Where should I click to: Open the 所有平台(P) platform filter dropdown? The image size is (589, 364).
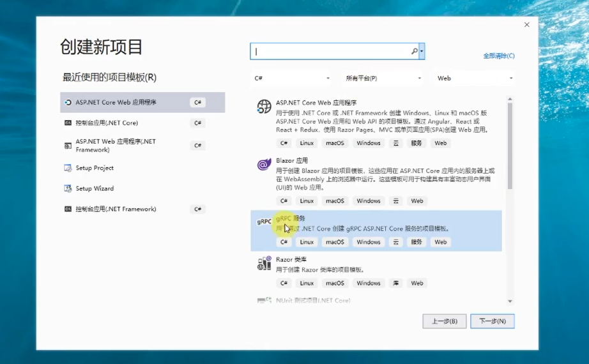click(x=383, y=78)
